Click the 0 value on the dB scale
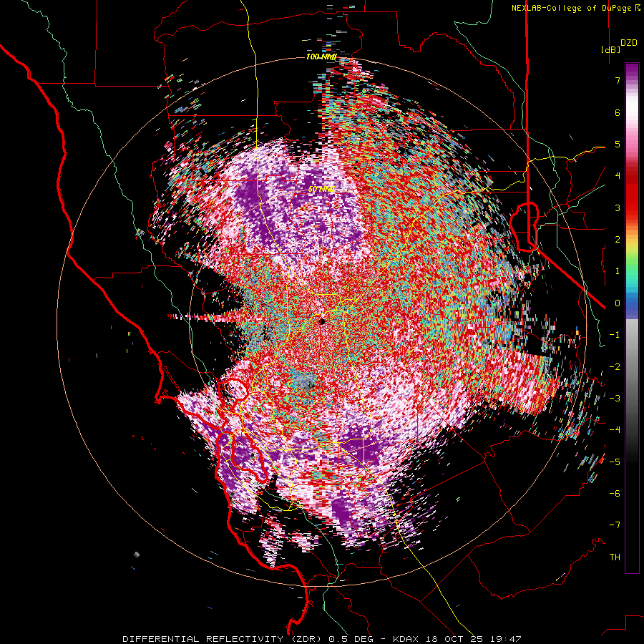 (x=618, y=303)
